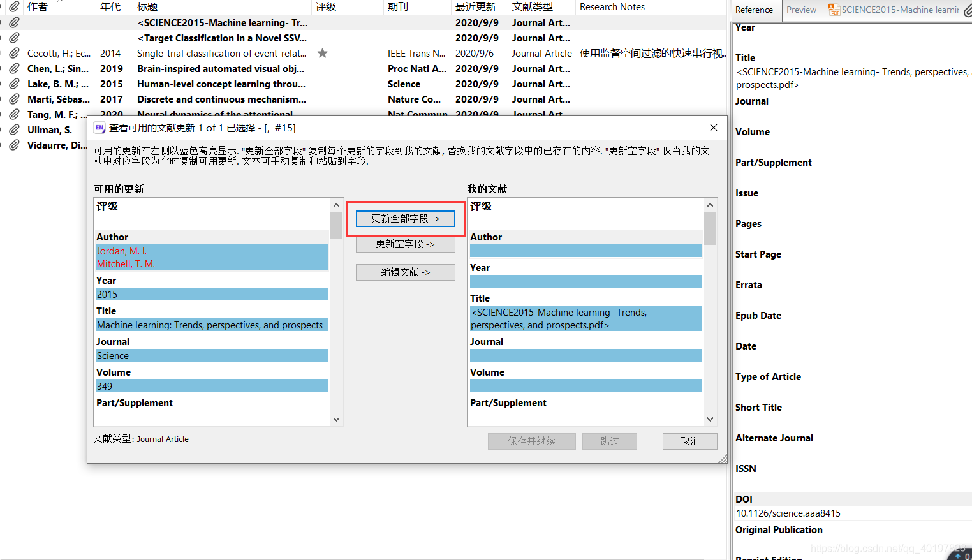Click the star rating for the Cecotti reference
The image size is (972, 560).
(323, 53)
